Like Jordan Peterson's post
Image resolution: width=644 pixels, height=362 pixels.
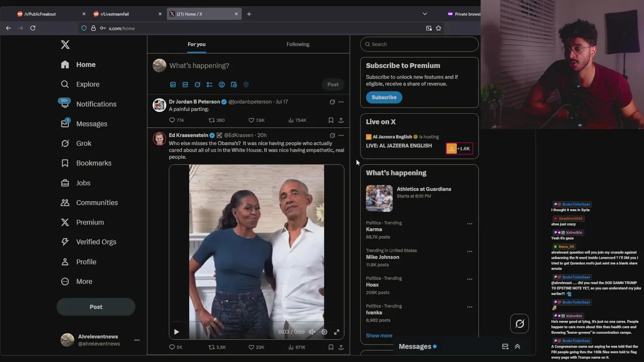(x=257, y=120)
